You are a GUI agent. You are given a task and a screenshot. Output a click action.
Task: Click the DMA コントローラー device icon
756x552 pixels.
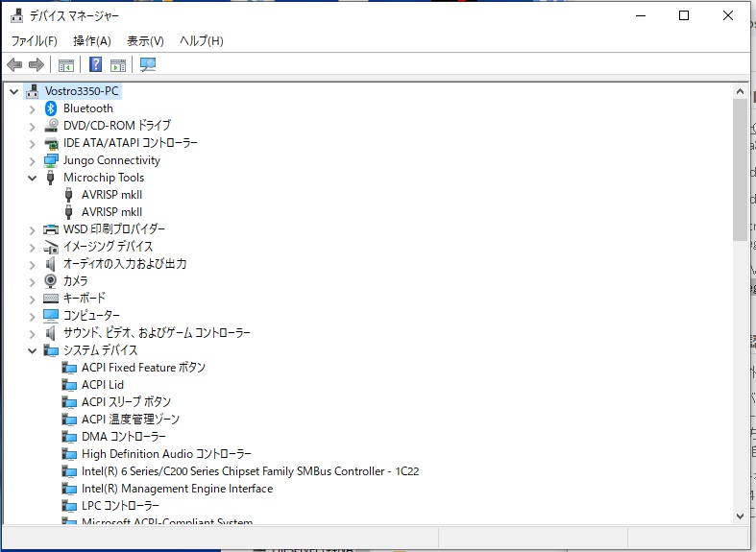coord(69,437)
